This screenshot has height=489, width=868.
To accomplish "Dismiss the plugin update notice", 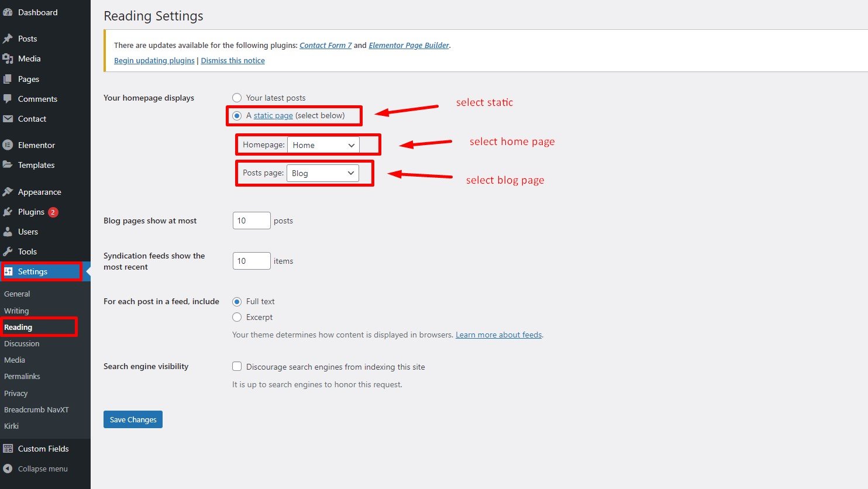I will click(x=233, y=60).
